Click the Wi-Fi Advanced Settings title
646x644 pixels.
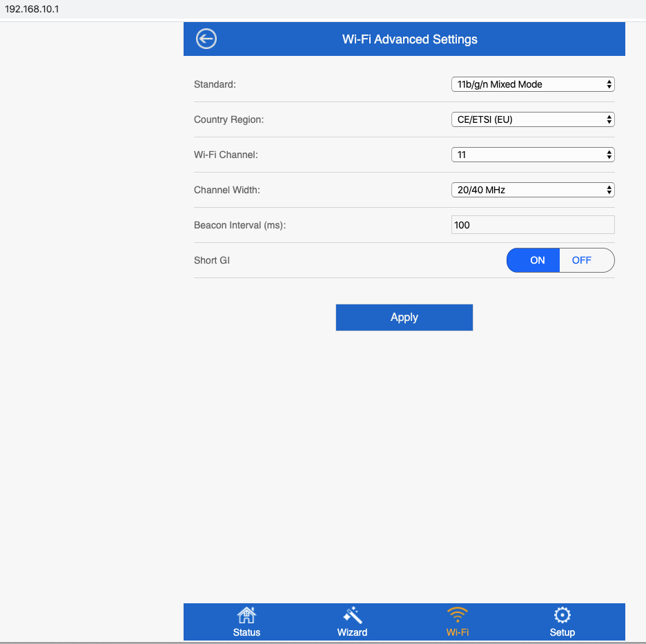[409, 39]
